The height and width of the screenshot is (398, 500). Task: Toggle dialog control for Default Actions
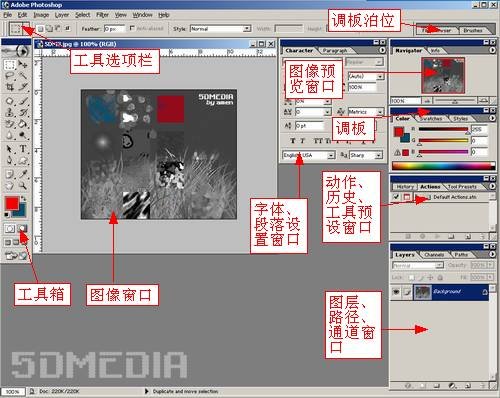pos(406,197)
